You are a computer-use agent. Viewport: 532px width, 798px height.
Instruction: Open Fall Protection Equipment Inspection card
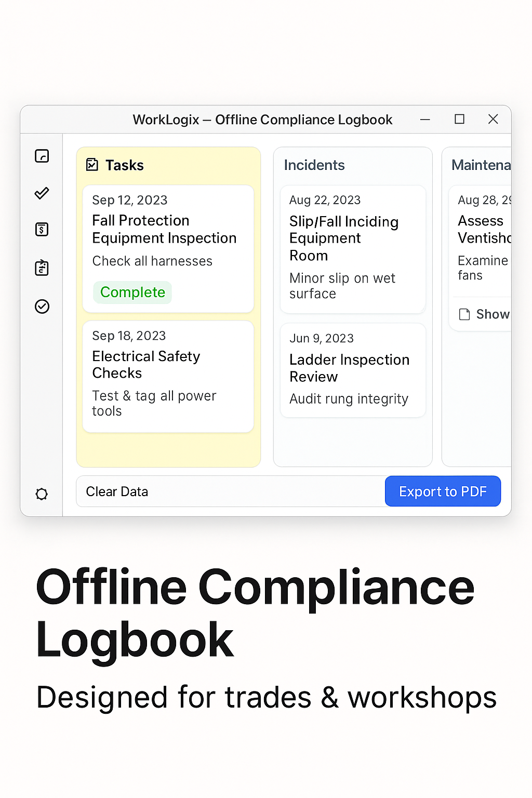pos(168,249)
